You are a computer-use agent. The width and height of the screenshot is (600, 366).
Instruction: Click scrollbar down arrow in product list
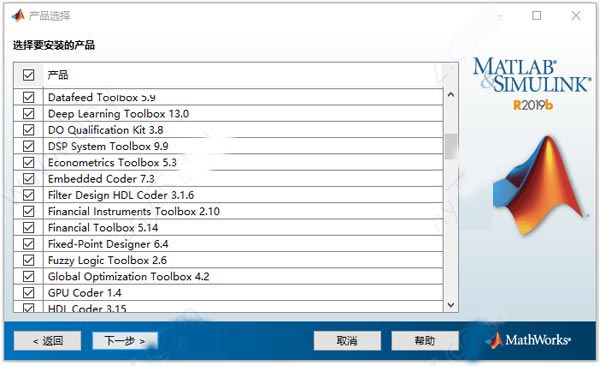(x=451, y=305)
